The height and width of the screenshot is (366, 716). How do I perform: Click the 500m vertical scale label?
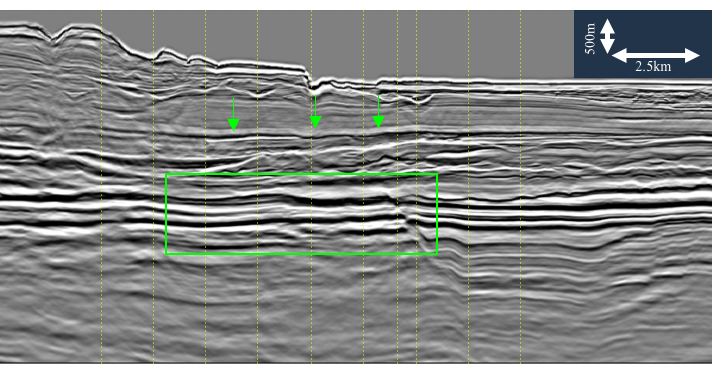coord(590,39)
